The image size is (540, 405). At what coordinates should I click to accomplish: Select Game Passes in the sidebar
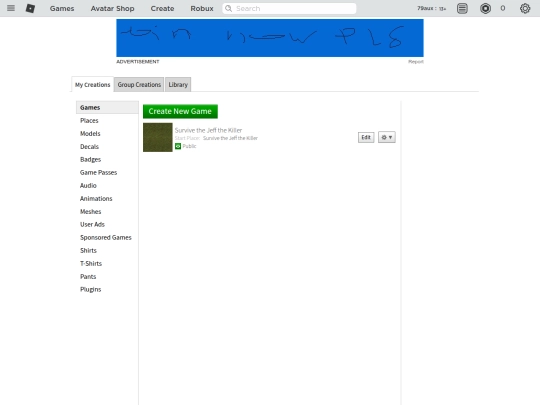click(98, 173)
